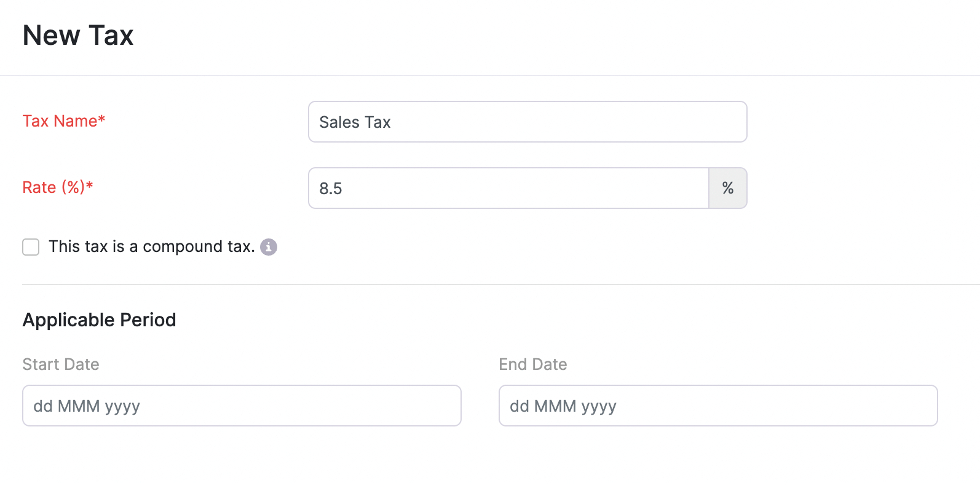Focus the End Date input box

(717, 406)
